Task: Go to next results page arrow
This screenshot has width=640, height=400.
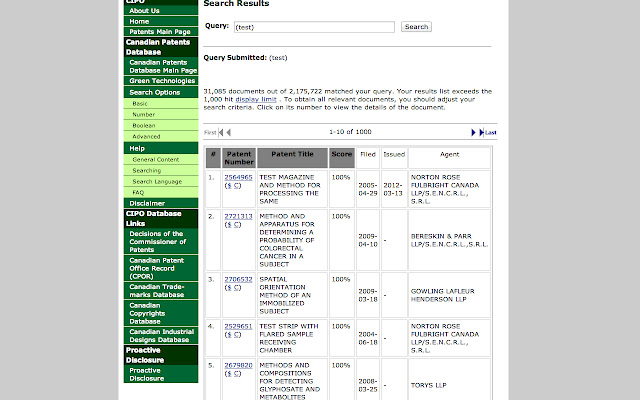Action: 473,132
